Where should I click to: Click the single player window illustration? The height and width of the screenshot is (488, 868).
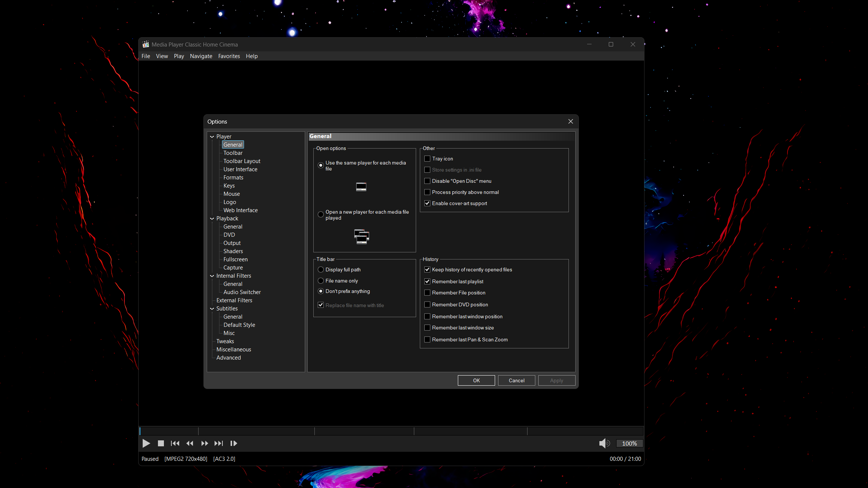(361, 187)
